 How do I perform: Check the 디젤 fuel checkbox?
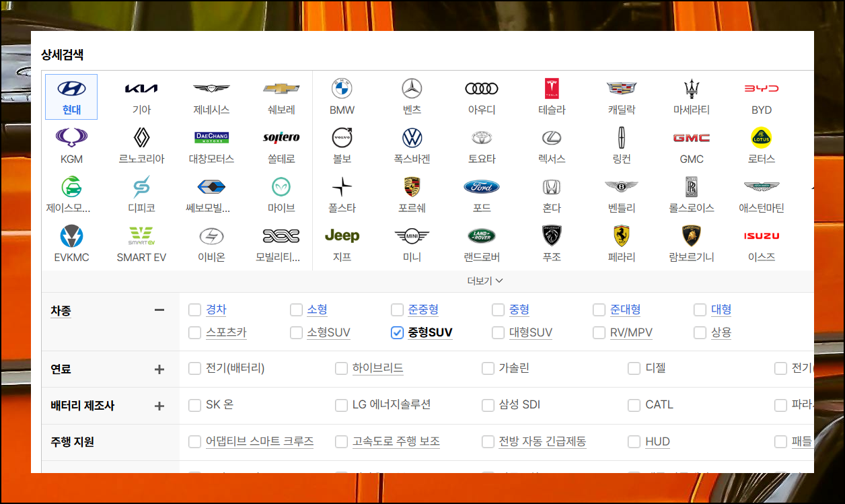click(634, 369)
